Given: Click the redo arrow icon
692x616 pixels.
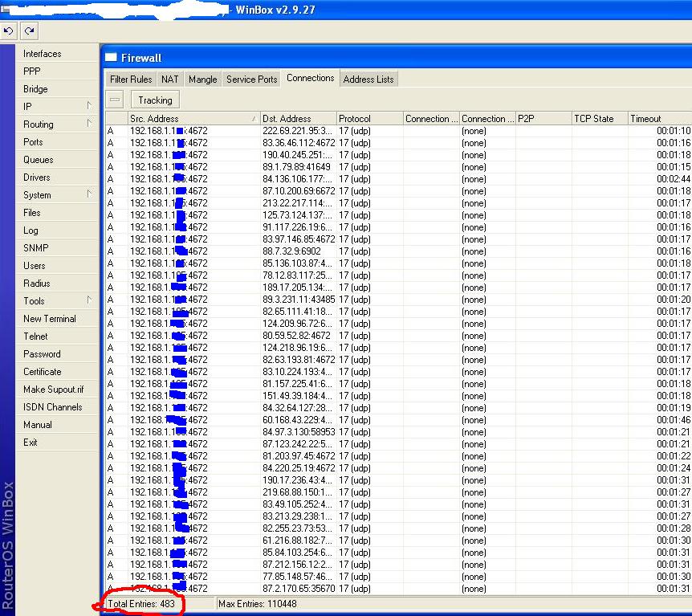Looking at the screenshot, I should pos(29,31).
